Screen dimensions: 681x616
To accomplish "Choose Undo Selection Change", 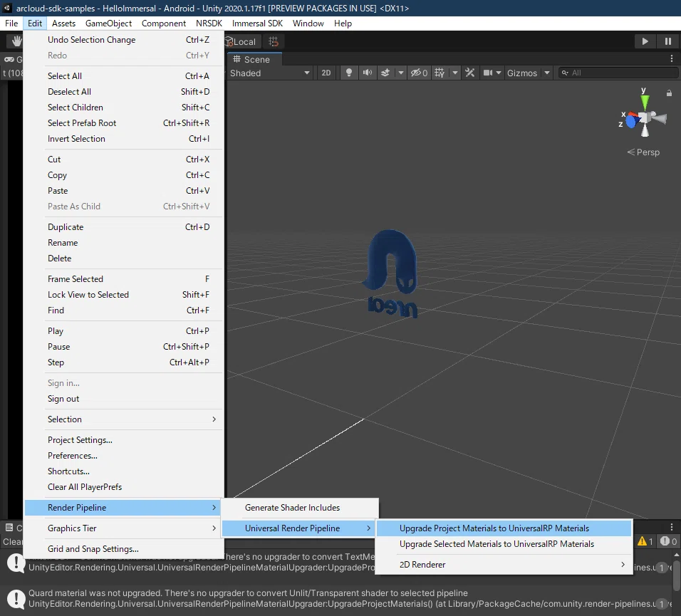I will click(x=124, y=39).
